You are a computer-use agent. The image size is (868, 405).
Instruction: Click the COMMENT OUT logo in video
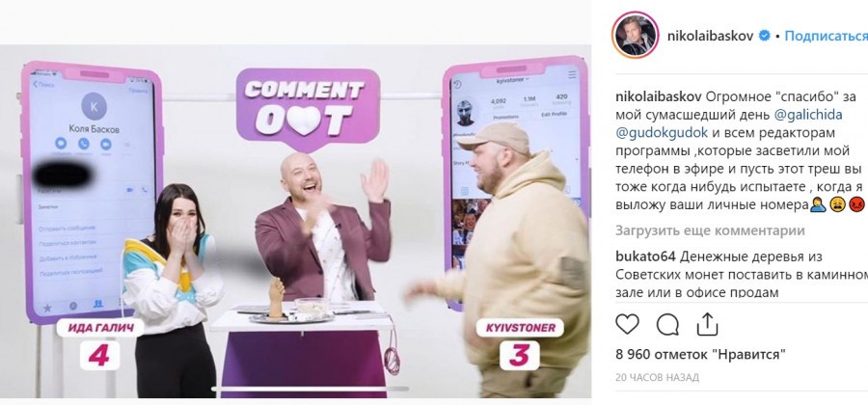(x=306, y=108)
